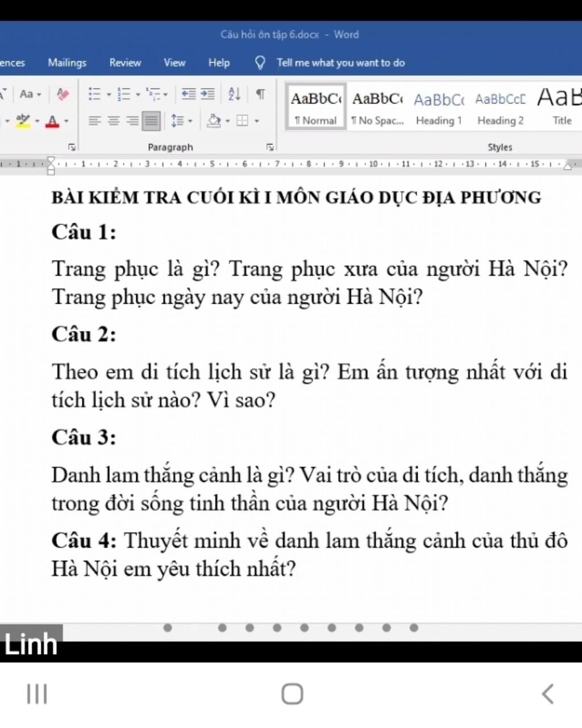582x728 pixels.
Task: Open the Help tab
Action: (x=219, y=63)
